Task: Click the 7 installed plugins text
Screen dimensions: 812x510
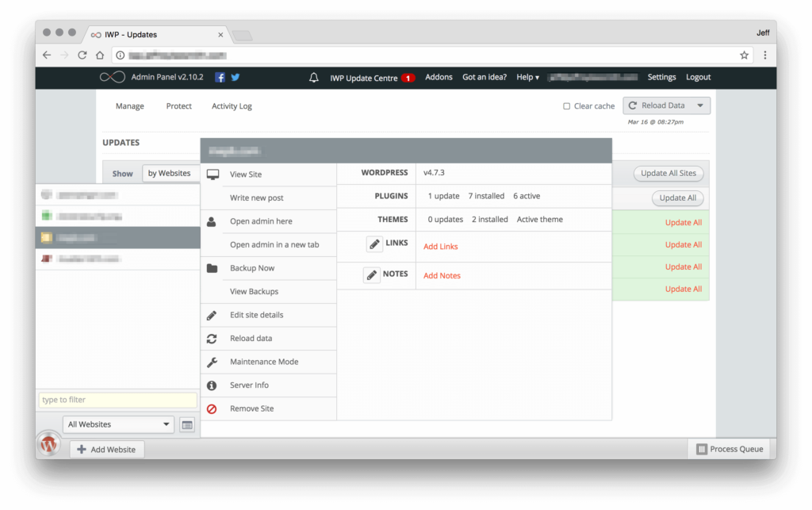Action: (486, 196)
